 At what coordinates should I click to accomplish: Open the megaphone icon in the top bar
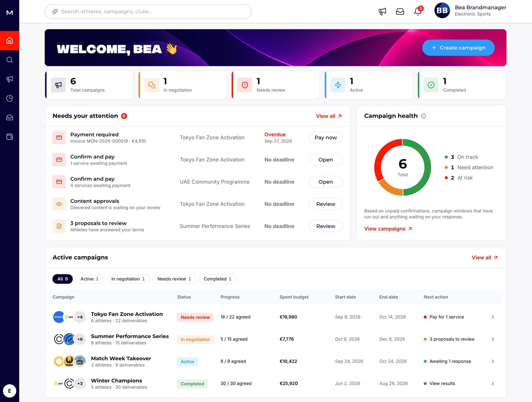382,12
